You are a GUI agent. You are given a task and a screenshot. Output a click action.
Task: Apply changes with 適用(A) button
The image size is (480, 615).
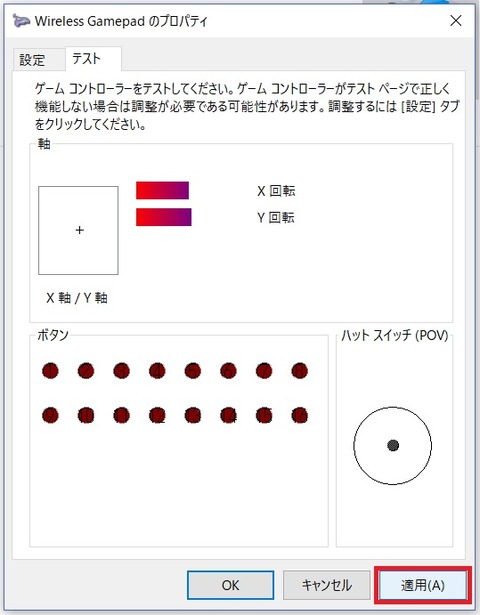[423, 585]
